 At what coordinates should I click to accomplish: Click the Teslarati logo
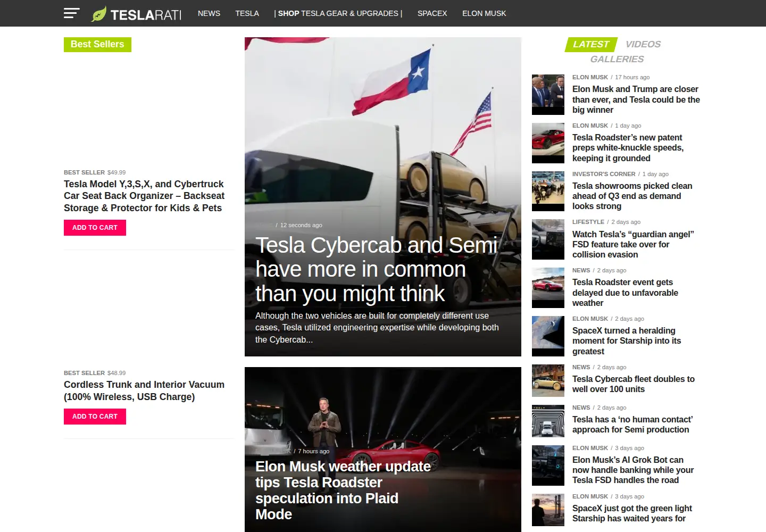tap(136, 14)
